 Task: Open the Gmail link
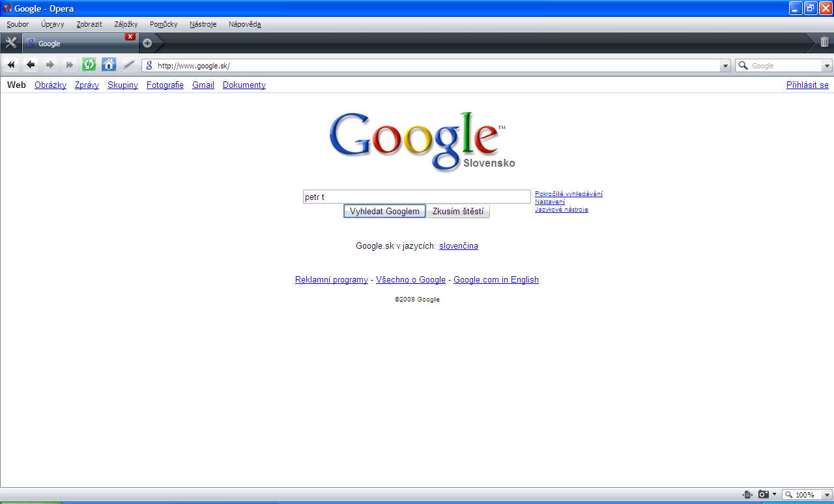tap(203, 85)
